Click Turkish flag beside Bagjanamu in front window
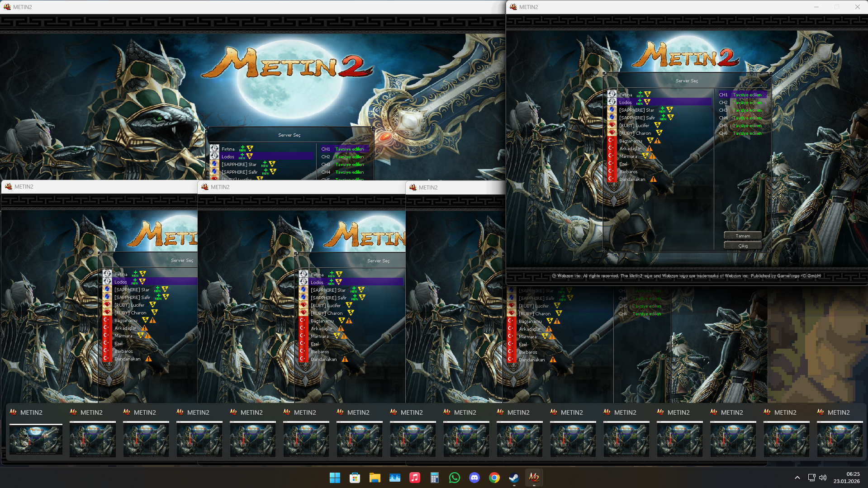This screenshot has width=868, height=488. point(611,141)
